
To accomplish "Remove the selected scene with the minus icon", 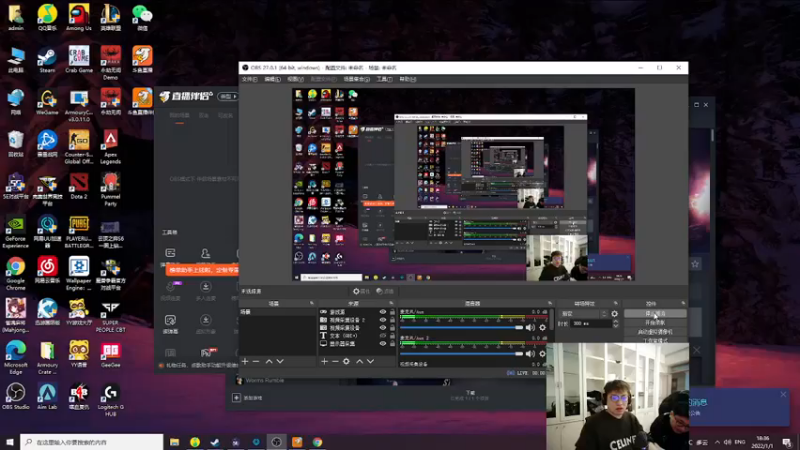I will (256, 361).
